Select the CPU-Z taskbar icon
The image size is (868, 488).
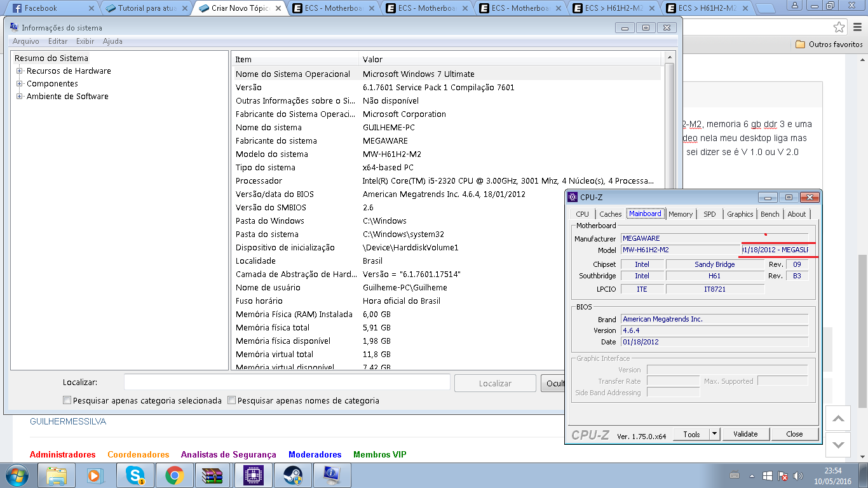pyautogui.click(x=253, y=475)
